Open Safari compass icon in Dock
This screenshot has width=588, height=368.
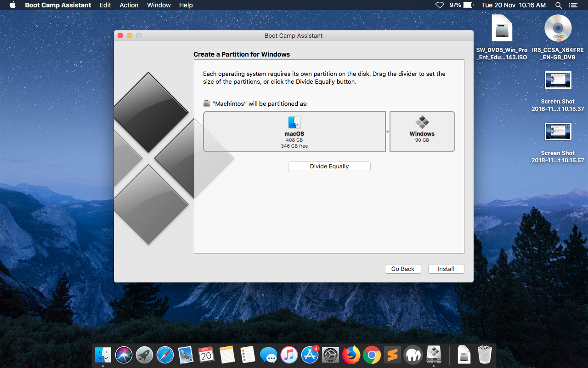pyautogui.click(x=165, y=355)
